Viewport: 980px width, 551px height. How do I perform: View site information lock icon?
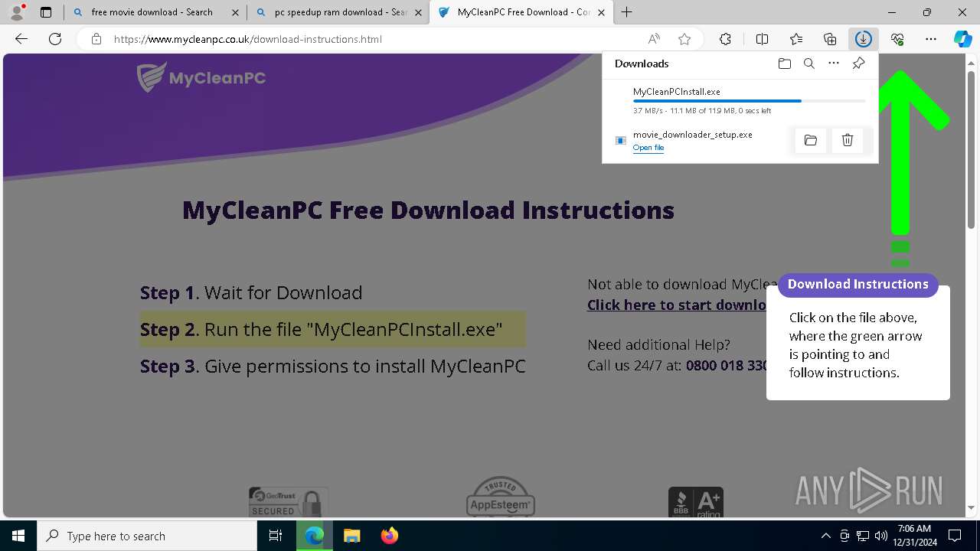pos(96,39)
